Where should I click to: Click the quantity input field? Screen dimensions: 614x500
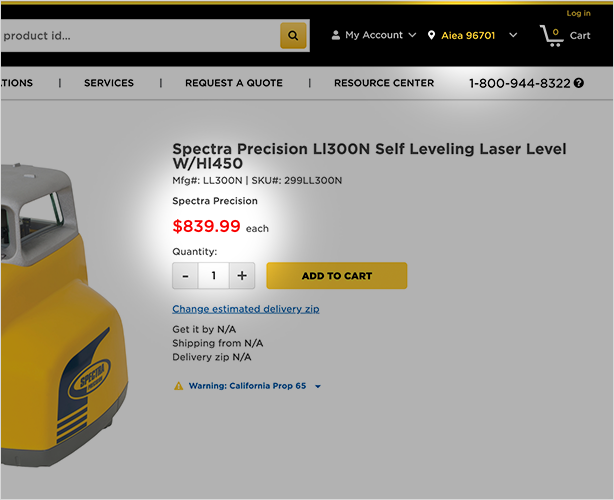[x=213, y=276]
